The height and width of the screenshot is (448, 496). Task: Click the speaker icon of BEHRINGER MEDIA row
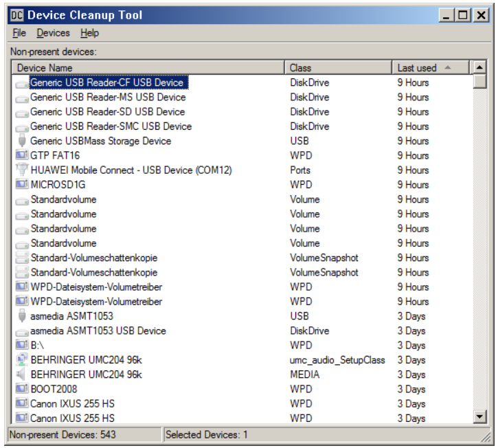pyautogui.click(x=21, y=374)
